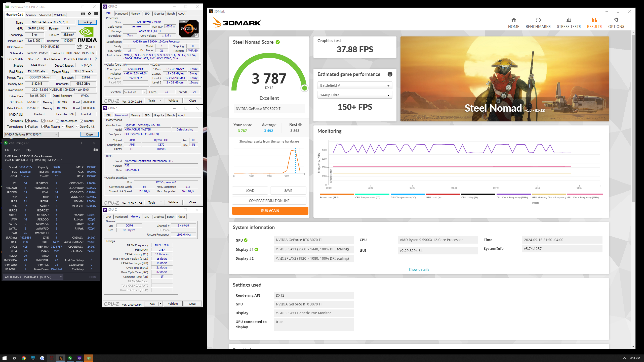Click GPU-Z BIOS export share icon
This screenshot has height=362, width=644.
point(79,47)
